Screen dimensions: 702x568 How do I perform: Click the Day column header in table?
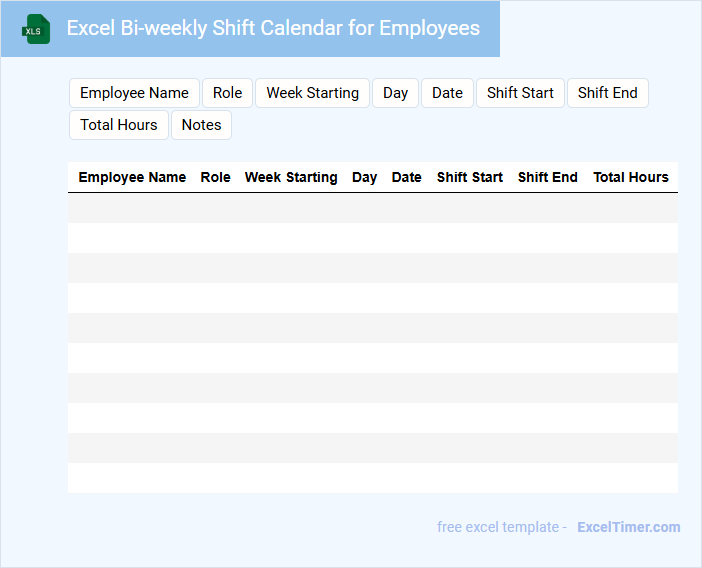364,177
